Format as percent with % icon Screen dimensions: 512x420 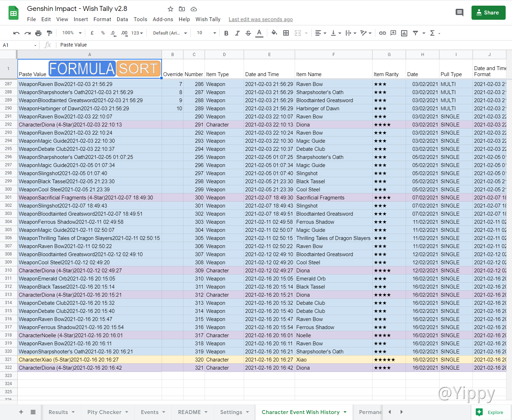point(103,33)
